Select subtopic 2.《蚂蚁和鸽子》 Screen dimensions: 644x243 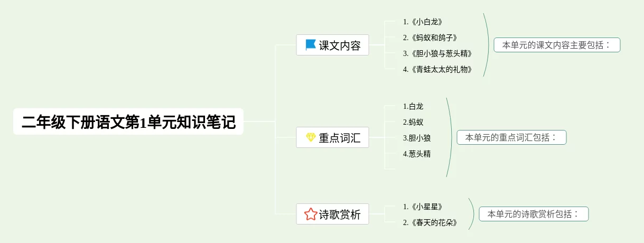click(430, 38)
